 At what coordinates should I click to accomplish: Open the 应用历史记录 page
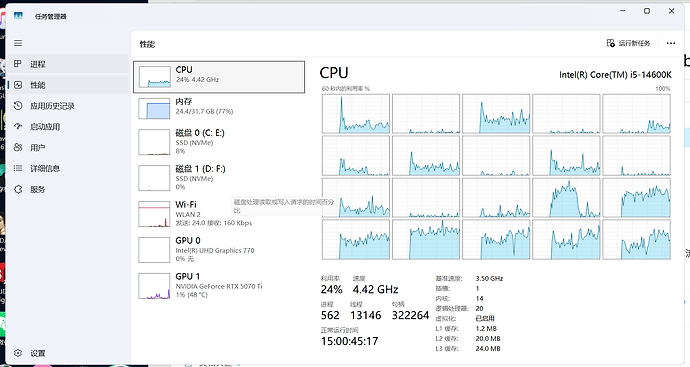pos(68,106)
